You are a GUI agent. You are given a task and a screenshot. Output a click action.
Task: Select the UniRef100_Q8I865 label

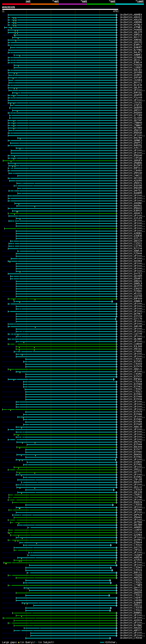click(131, 276)
